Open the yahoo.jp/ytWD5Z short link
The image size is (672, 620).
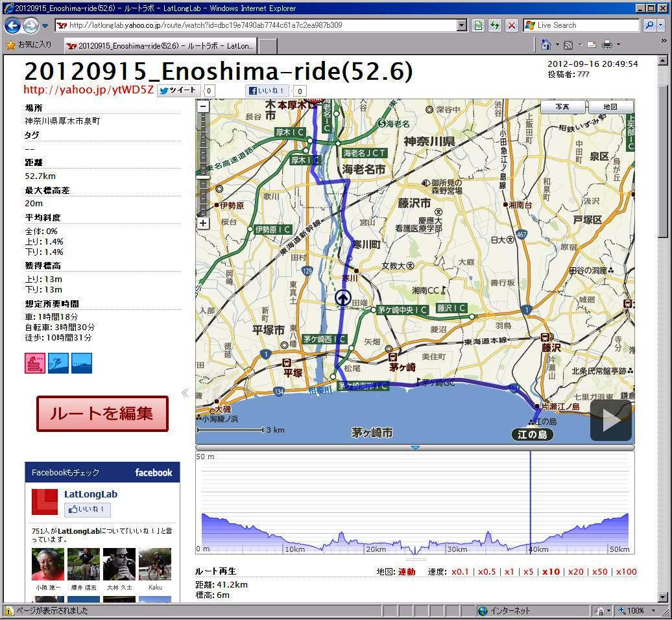88,89
